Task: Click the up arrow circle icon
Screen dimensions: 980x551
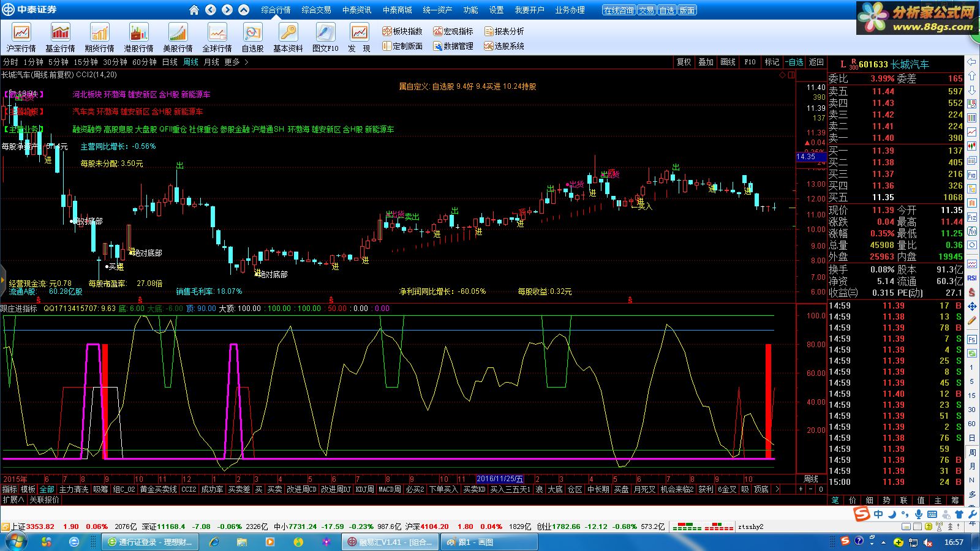Action: [x=244, y=10]
